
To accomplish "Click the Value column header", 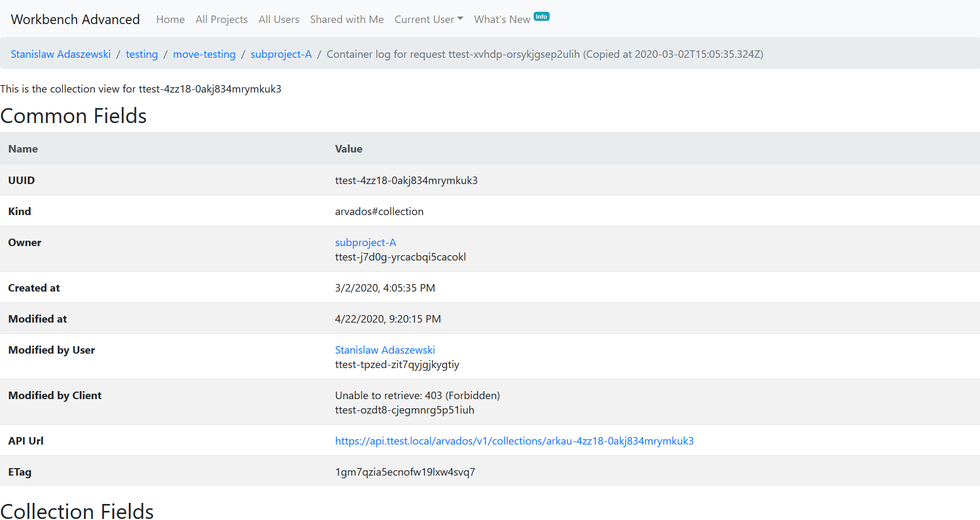I will tap(348, 149).
